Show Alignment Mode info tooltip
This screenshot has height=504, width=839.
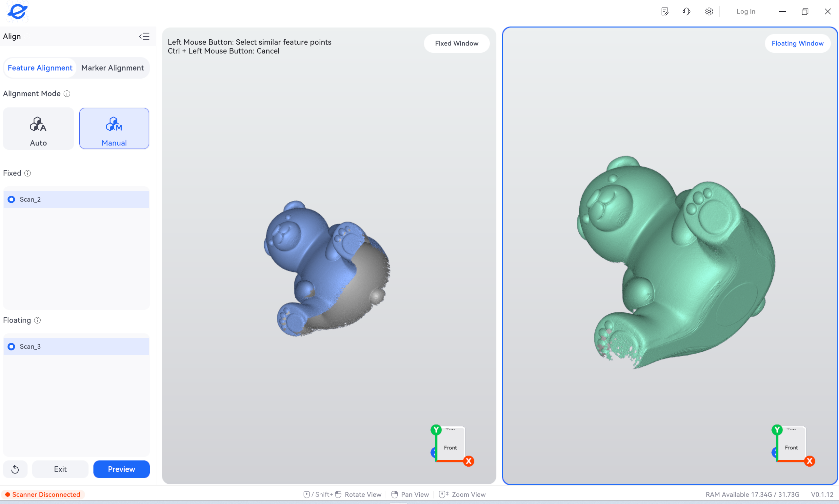click(67, 94)
